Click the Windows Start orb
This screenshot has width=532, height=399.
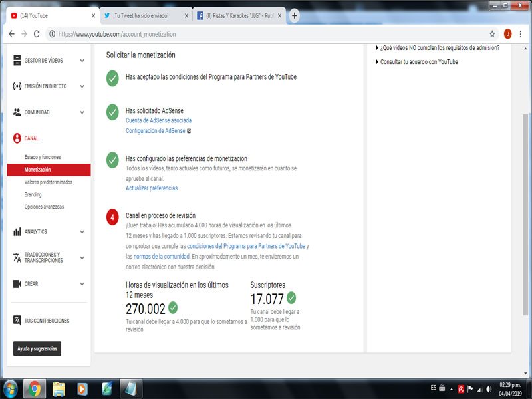(x=10, y=389)
